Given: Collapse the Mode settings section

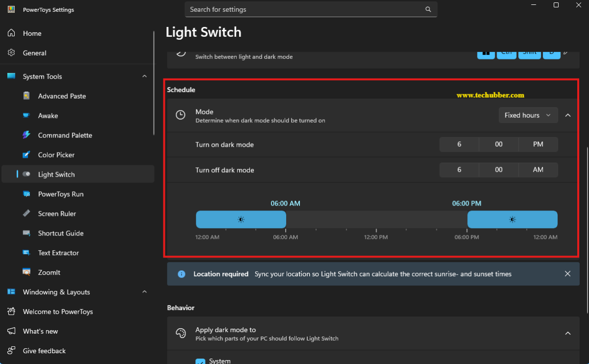Looking at the screenshot, I should (568, 115).
